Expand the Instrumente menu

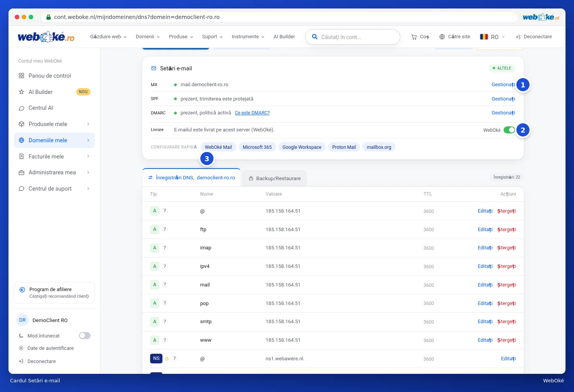pyautogui.click(x=248, y=37)
